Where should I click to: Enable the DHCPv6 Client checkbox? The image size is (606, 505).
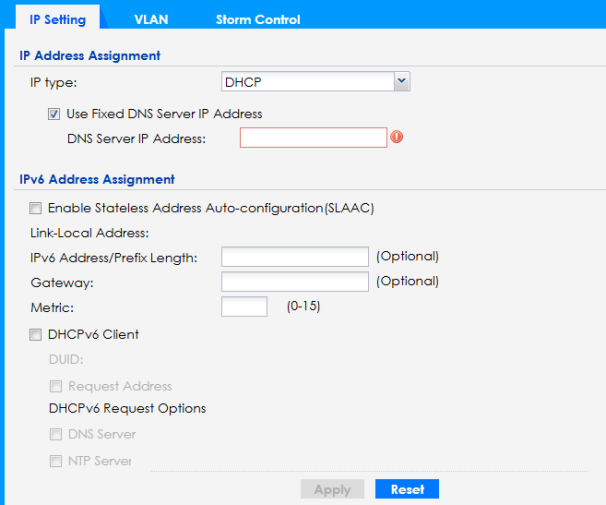37,334
